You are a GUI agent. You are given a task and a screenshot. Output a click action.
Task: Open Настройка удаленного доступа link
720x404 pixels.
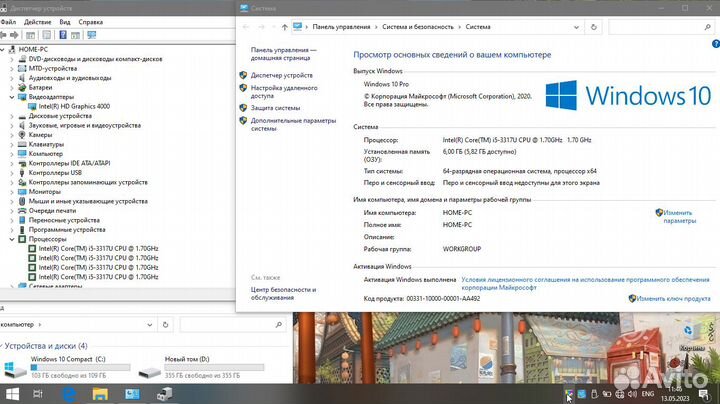284,92
